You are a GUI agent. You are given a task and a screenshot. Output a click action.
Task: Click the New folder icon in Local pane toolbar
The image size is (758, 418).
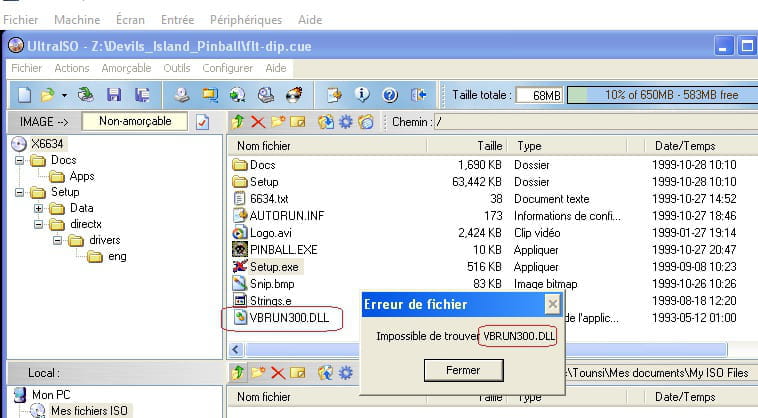click(x=258, y=373)
